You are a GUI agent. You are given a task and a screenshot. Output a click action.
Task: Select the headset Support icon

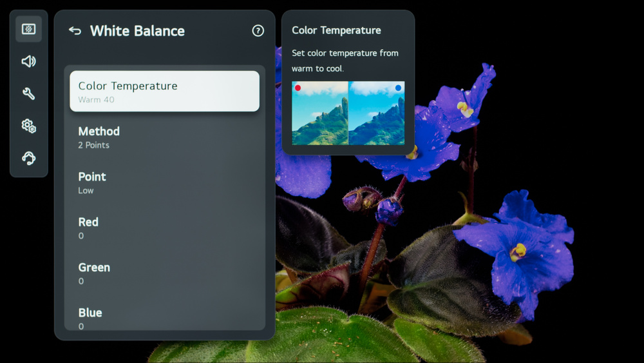click(28, 158)
